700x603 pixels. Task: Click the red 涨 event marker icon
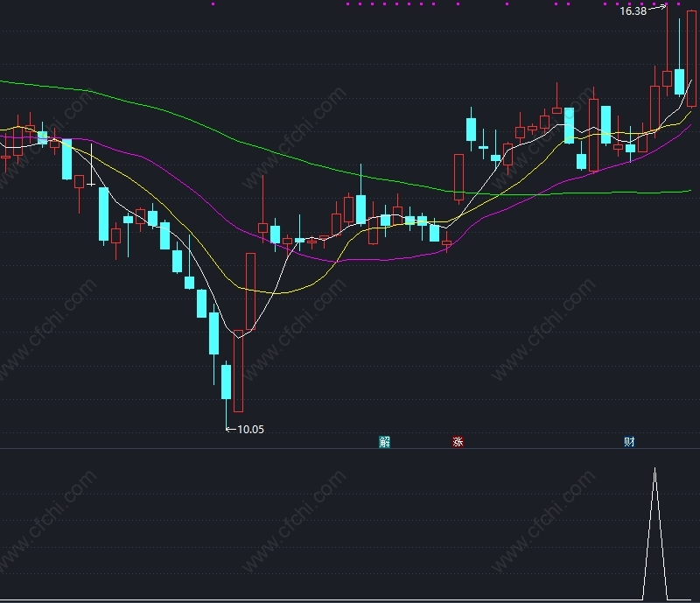458,442
